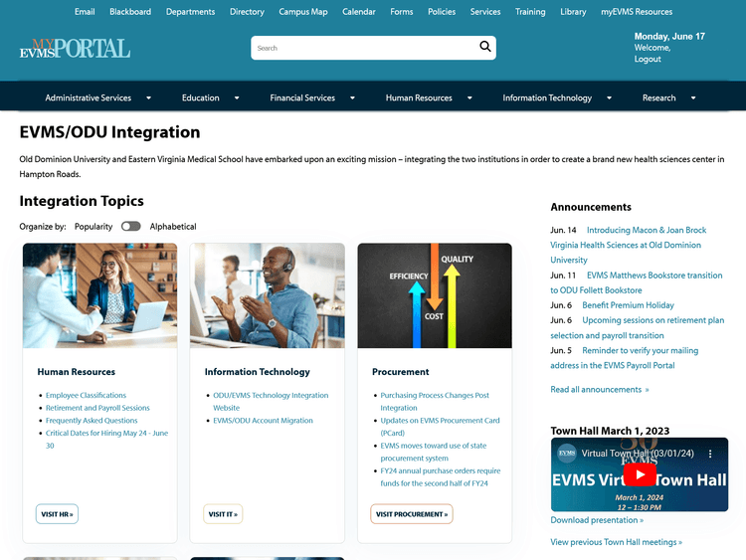Viewport: 746px width, 560px height.
Task: View the Campus Map
Action: (x=303, y=11)
